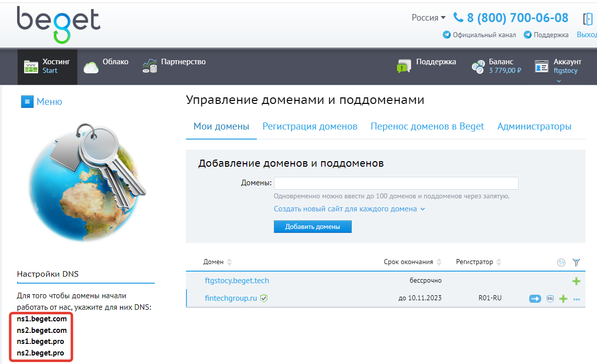Click the Поддержка chat bubble icon
Image resolution: width=597 pixels, height=364 pixels.
(404, 66)
